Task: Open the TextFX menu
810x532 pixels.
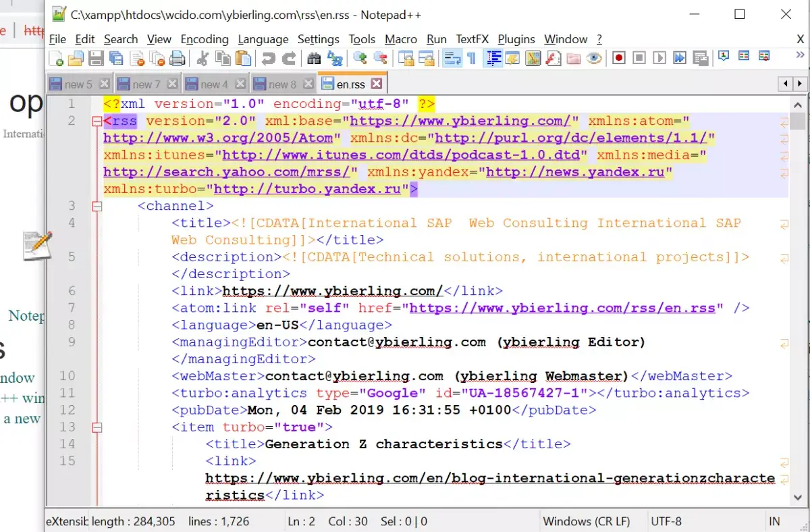Action: click(472, 40)
